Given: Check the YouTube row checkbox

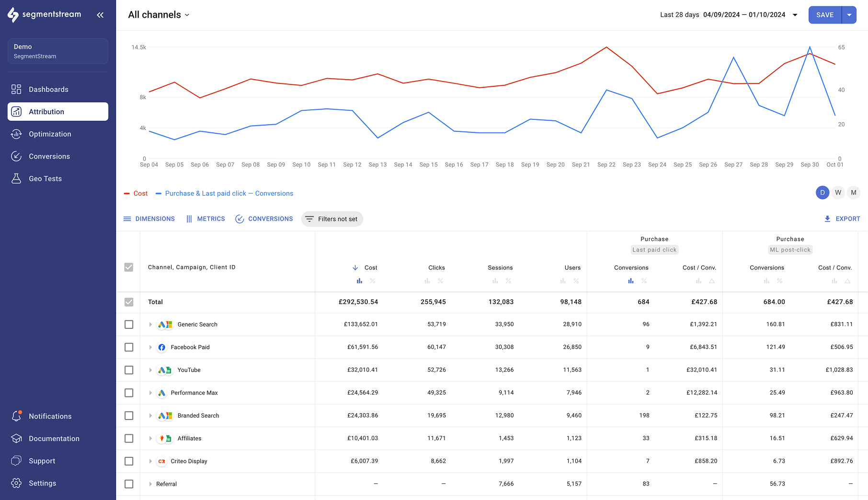Looking at the screenshot, I should point(129,370).
